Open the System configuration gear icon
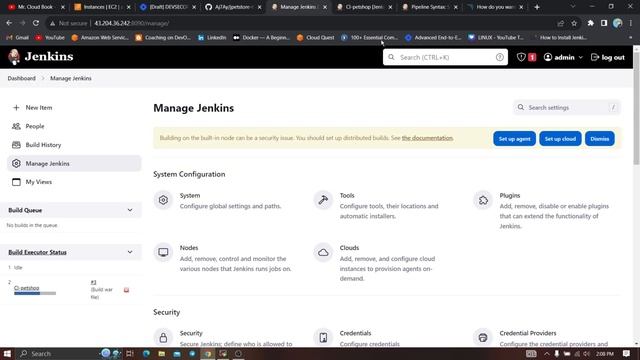640x360 pixels. point(163,200)
